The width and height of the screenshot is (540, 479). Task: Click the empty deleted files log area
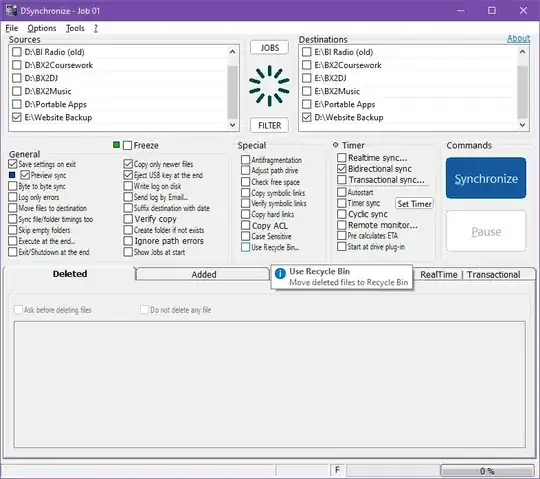(270, 384)
